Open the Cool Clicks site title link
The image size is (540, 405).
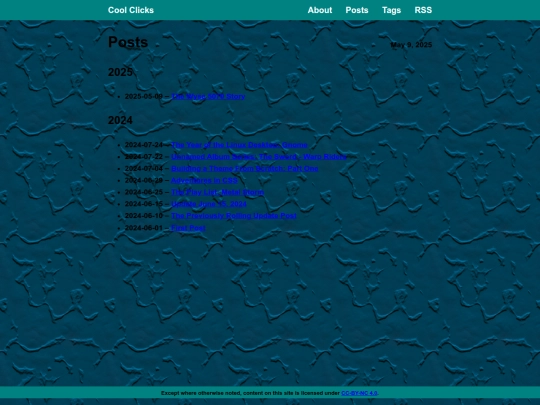pyautogui.click(x=131, y=10)
